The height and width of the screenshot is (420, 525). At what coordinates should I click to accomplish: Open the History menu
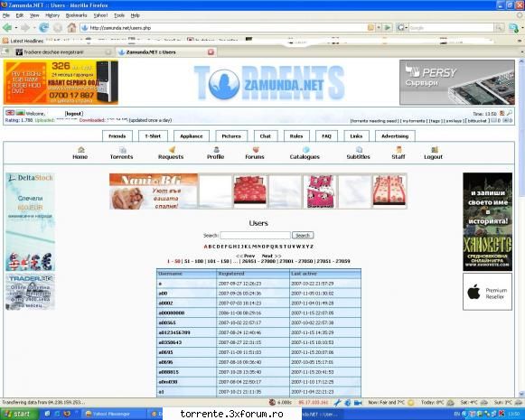coord(52,15)
